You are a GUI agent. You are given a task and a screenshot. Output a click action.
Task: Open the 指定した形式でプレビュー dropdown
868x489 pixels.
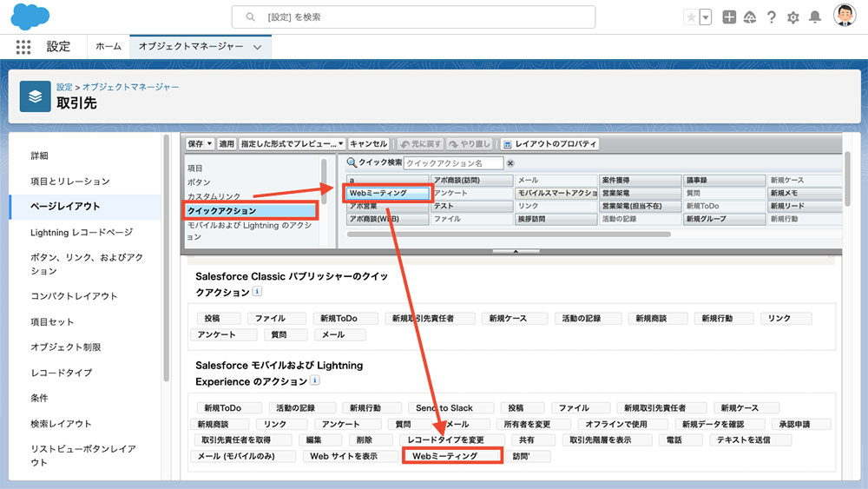point(293,144)
